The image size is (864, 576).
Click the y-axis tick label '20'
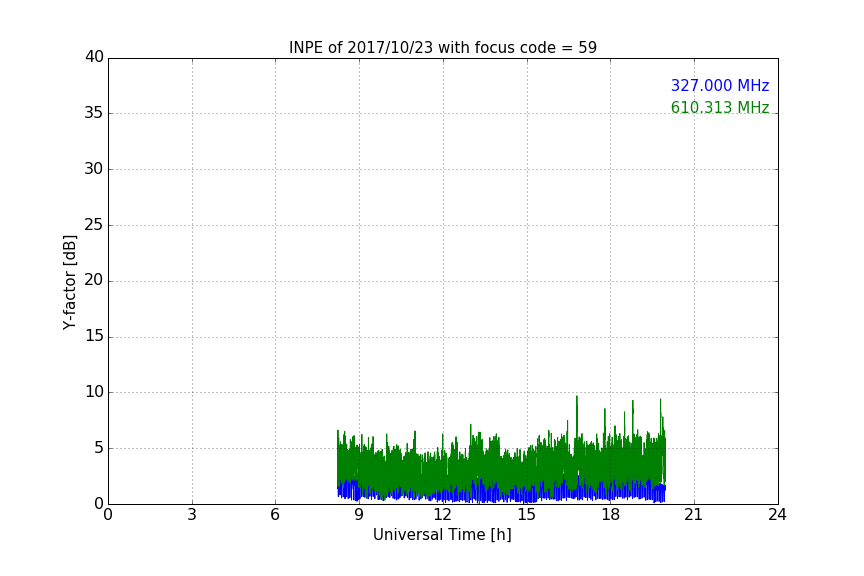point(94,280)
